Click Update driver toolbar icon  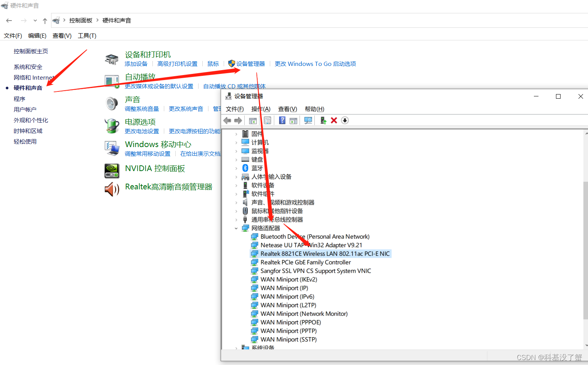[323, 120]
